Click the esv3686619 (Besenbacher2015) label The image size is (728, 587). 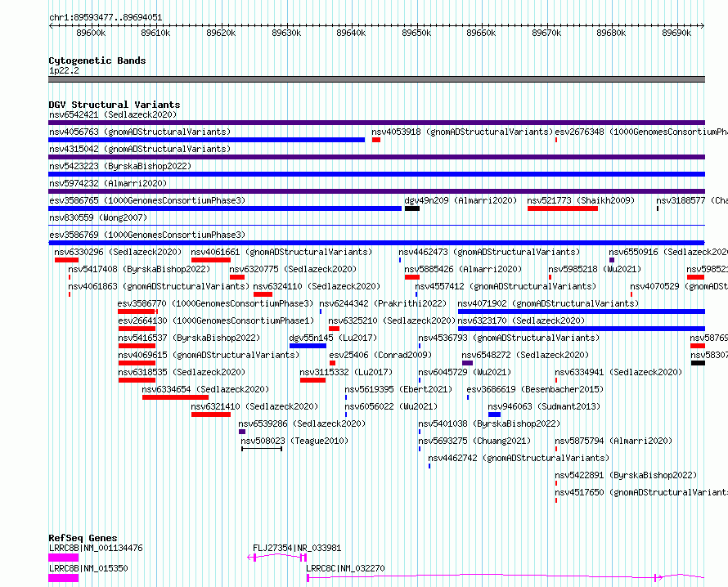pos(535,389)
